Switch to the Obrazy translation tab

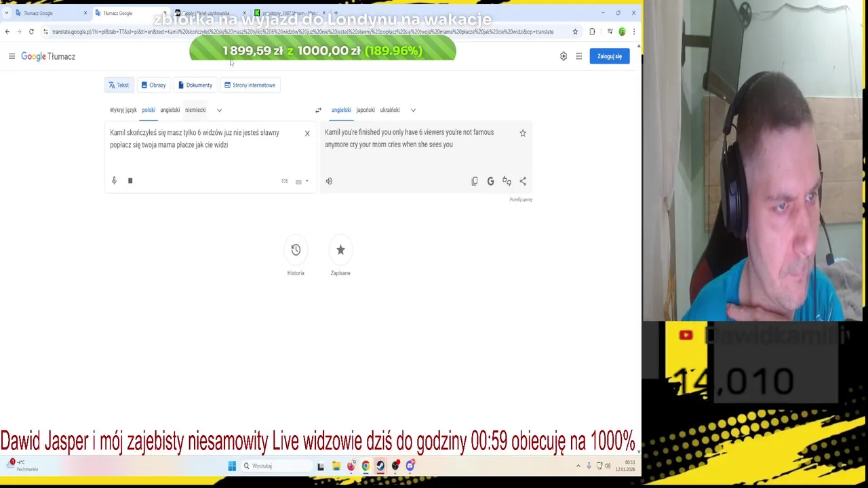click(153, 85)
